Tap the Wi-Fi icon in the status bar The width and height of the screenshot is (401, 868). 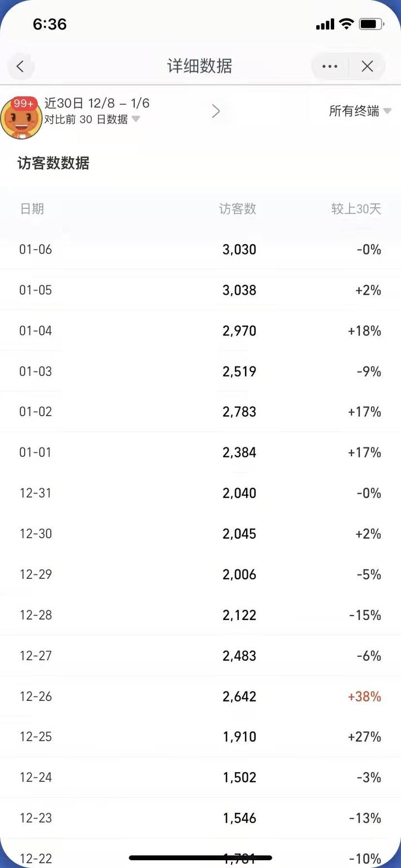[x=346, y=24]
